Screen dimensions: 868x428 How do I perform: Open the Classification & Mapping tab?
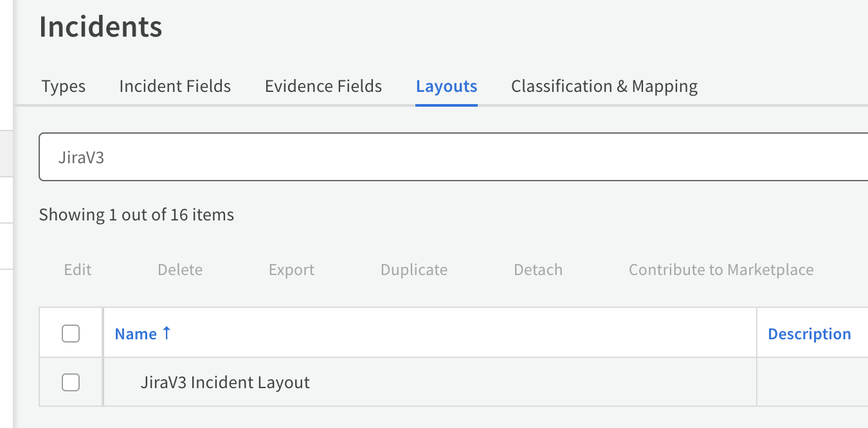point(604,86)
